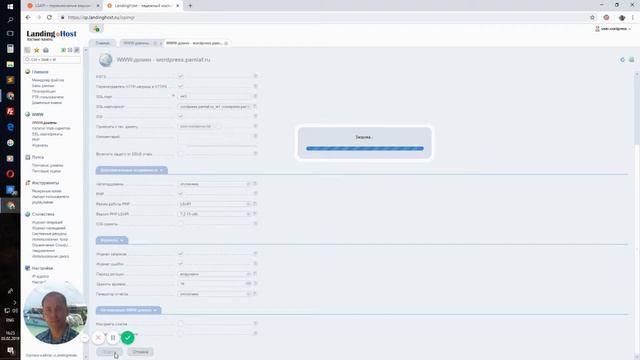Click the sidebar search field
The image size is (640, 360).
click(x=52, y=60)
